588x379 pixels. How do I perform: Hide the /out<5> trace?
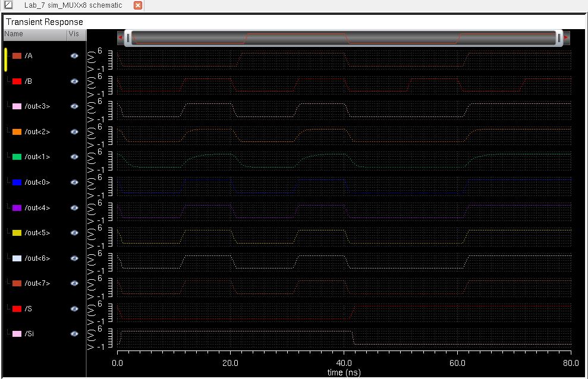point(74,233)
